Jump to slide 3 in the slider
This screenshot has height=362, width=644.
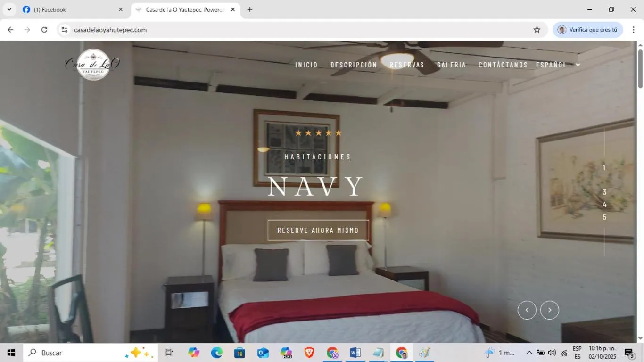(604, 192)
